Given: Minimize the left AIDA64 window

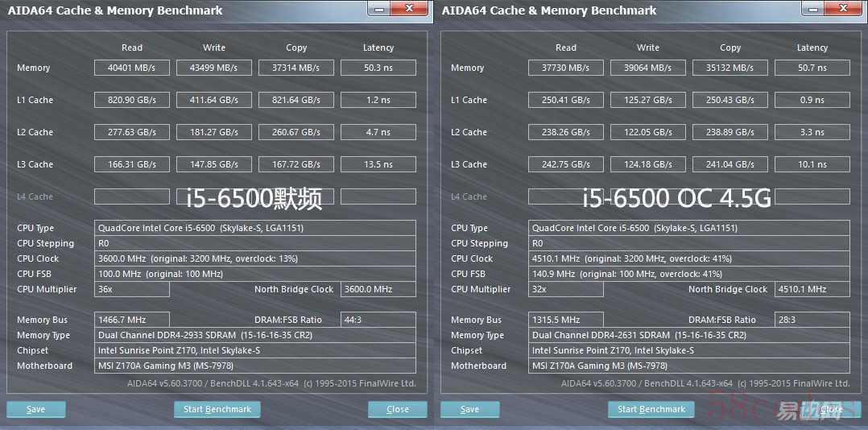Looking at the screenshot, I should point(378,8).
